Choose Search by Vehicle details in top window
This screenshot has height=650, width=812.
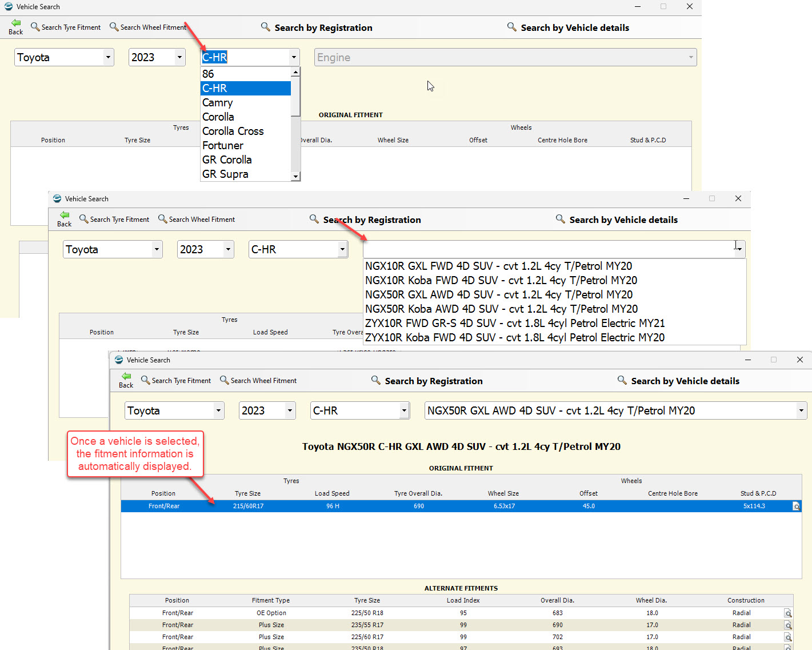568,27
